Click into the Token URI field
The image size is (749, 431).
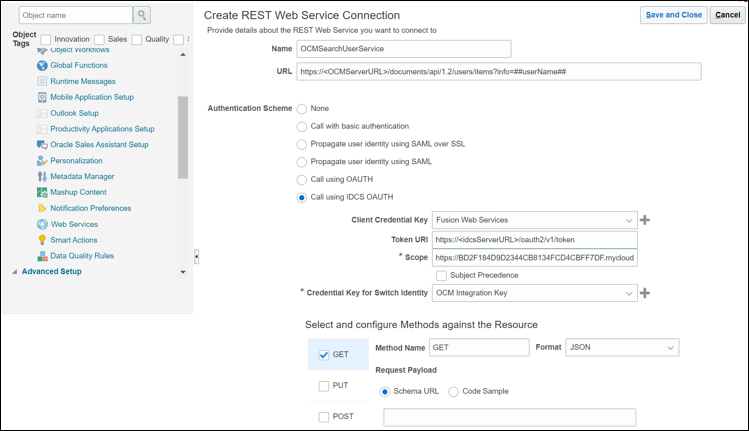[x=535, y=239]
